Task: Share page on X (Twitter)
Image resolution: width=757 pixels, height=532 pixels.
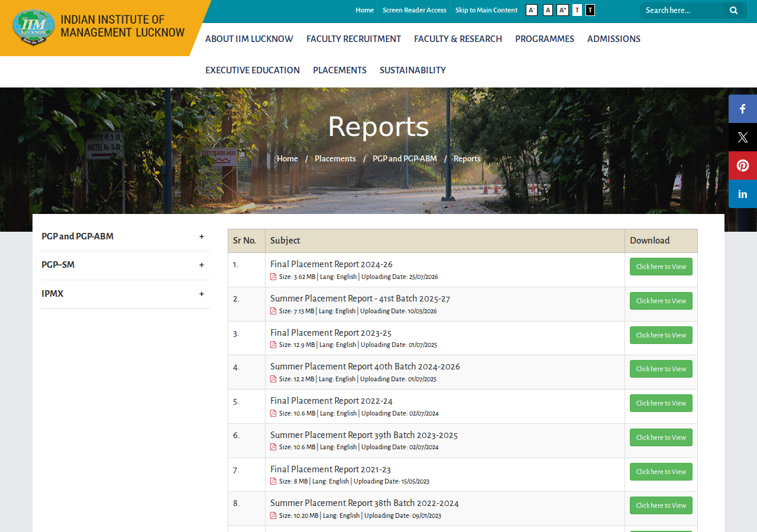Action: (743, 137)
